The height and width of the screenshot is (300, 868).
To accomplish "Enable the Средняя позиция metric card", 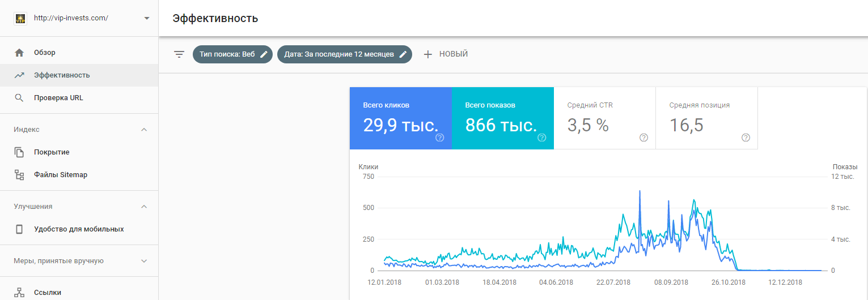I will tap(706, 118).
